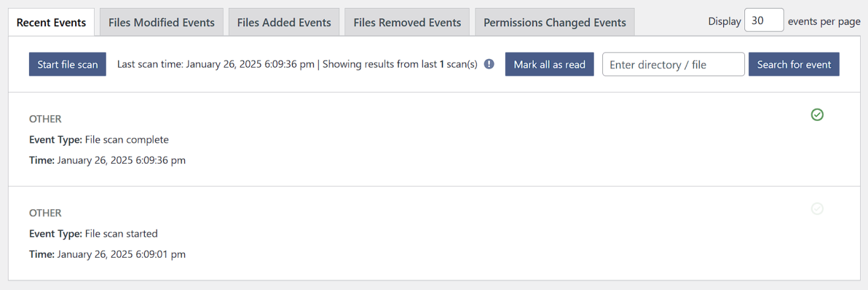Mark File scan started event as read
The image size is (868, 290).
coord(817,209)
